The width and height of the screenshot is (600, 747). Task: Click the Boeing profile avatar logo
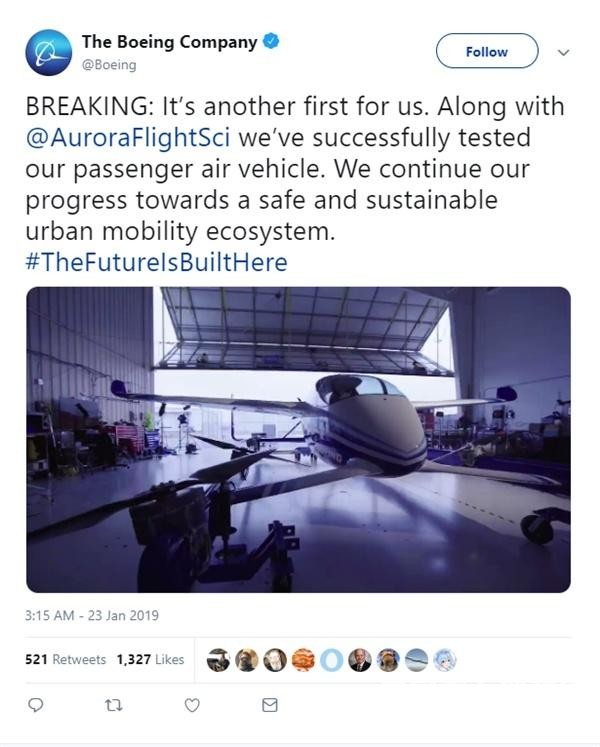pyautogui.click(x=48, y=53)
